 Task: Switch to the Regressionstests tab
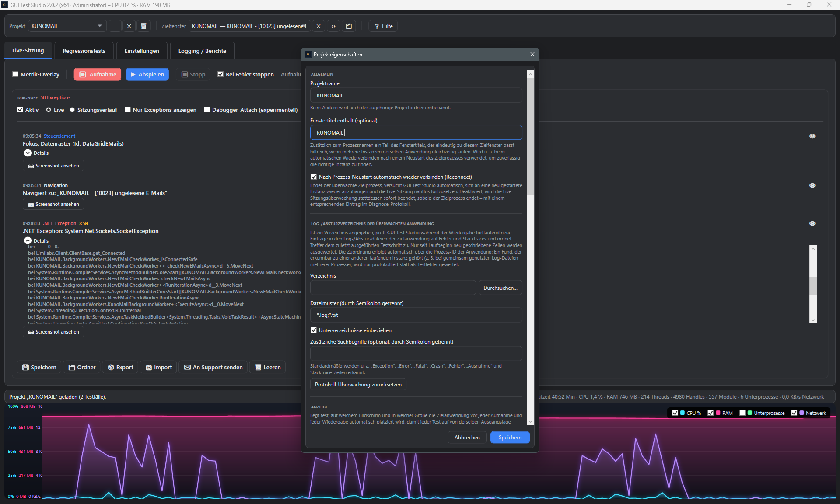click(84, 51)
